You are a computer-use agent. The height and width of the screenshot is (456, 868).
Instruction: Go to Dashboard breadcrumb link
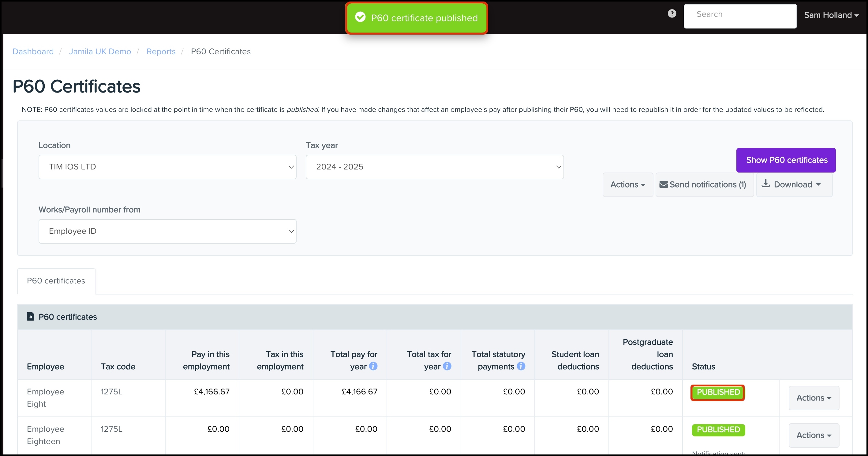[33, 51]
